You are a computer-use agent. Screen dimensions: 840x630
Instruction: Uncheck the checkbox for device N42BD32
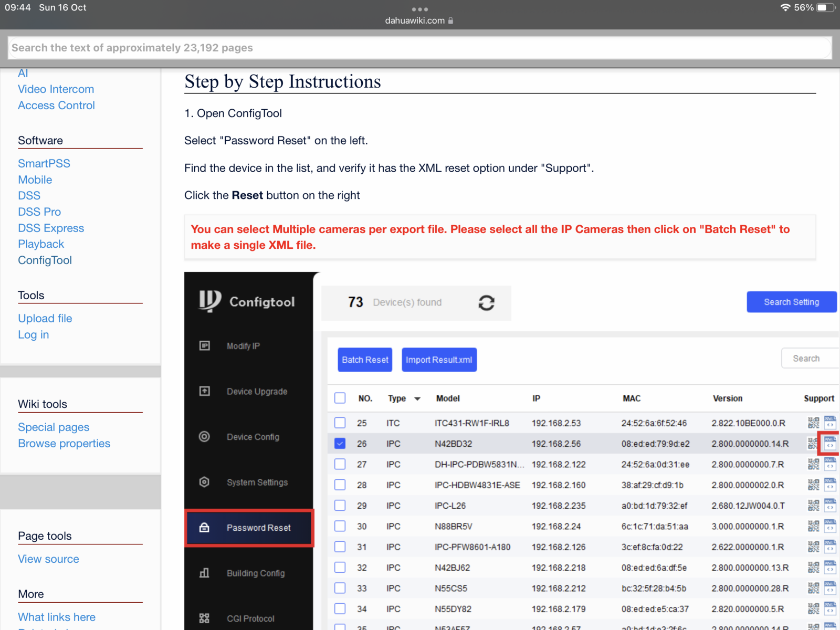[x=340, y=444]
